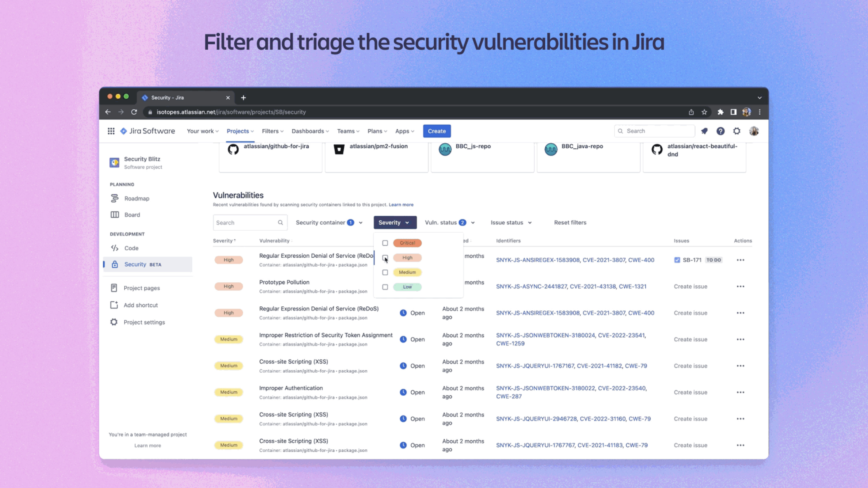Screen dimensions: 868x488
Task: Click the Jira top navigation Search box
Action: pos(654,131)
